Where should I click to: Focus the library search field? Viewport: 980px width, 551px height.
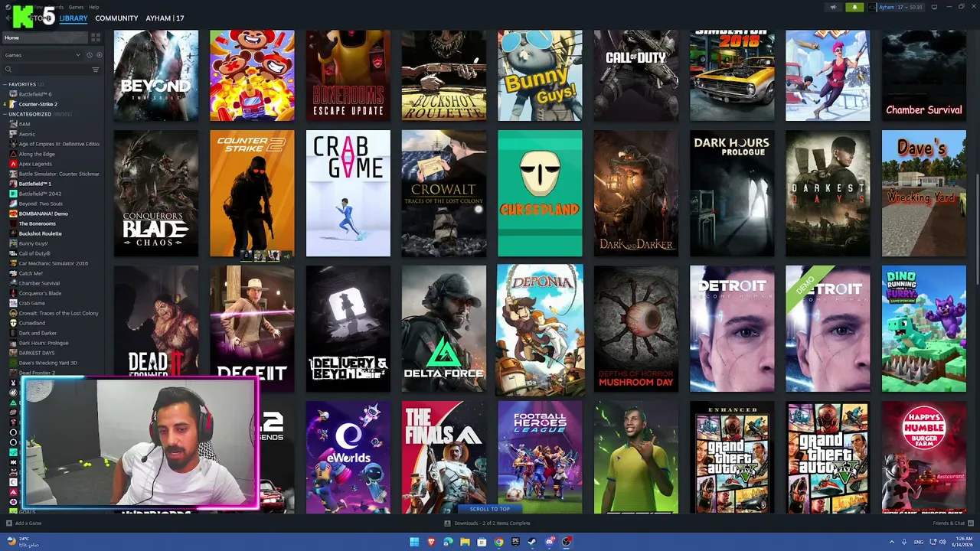(51, 70)
